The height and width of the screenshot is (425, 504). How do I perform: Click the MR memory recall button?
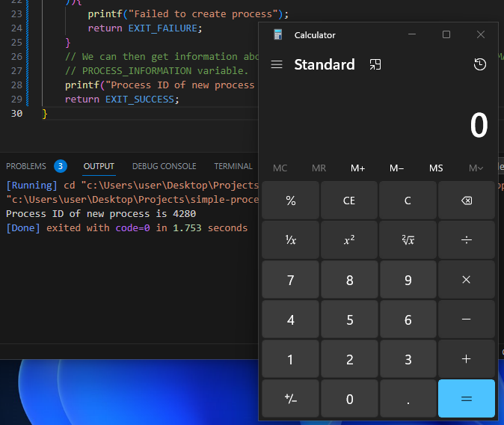319,168
